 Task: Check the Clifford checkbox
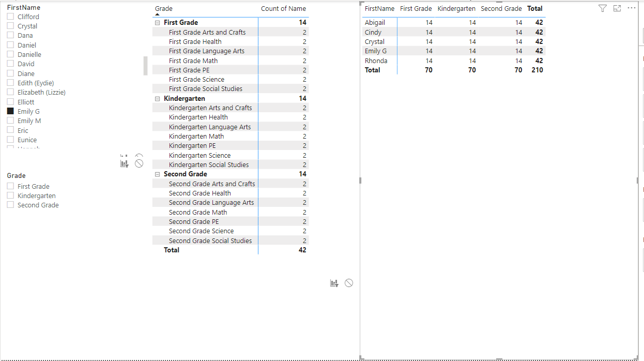tap(10, 17)
